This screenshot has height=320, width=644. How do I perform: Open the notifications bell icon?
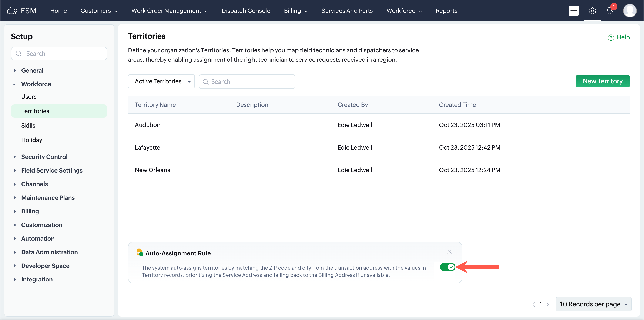[609, 10]
